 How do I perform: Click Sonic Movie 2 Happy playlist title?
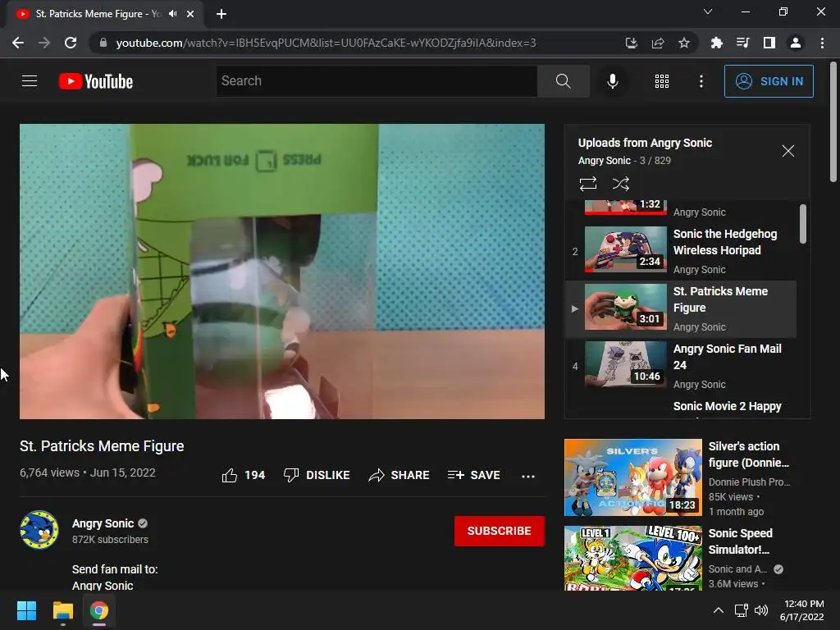click(x=727, y=406)
